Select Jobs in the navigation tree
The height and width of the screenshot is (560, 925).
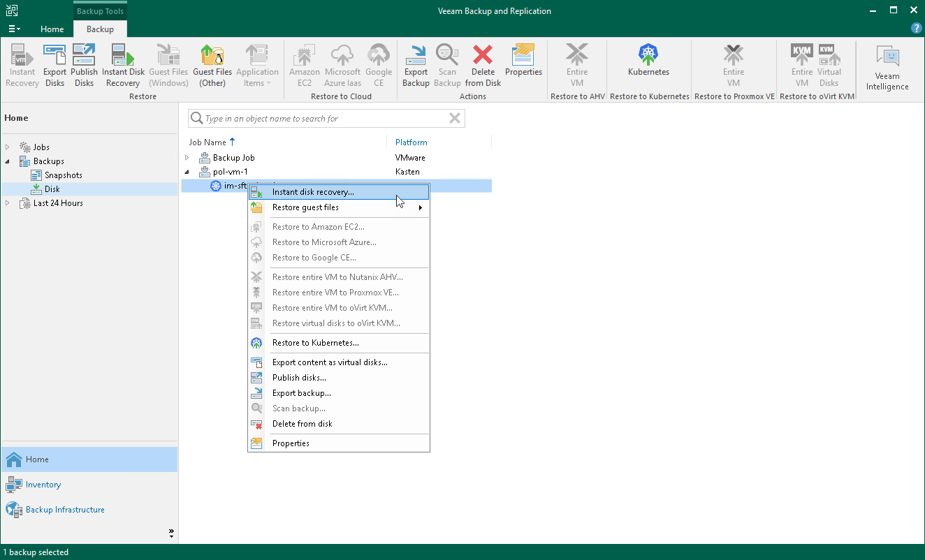point(41,147)
